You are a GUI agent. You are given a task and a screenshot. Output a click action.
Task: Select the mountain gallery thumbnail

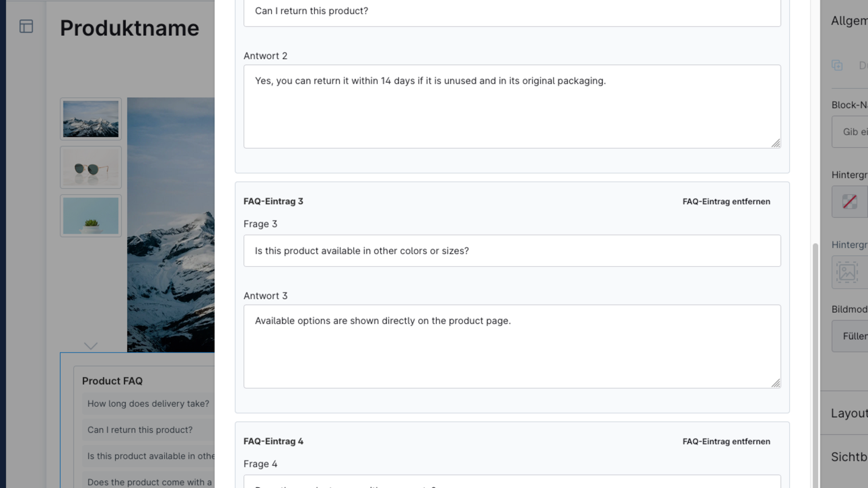(x=91, y=119)
